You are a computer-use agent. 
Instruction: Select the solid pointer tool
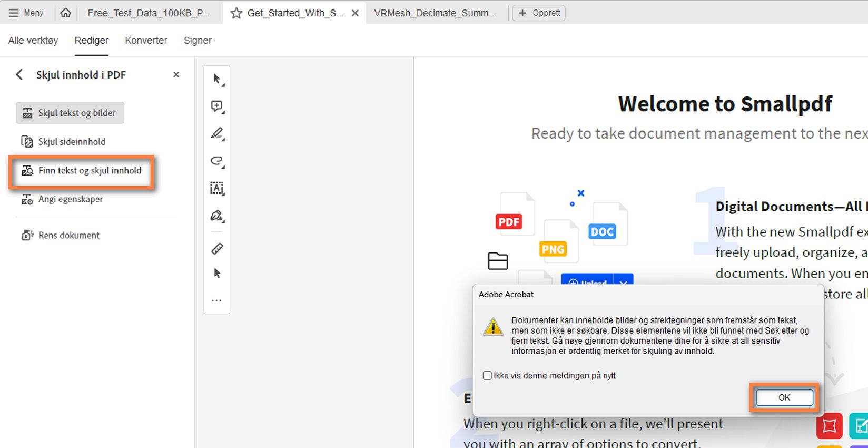pyautogui.click(x=217, y=273)
